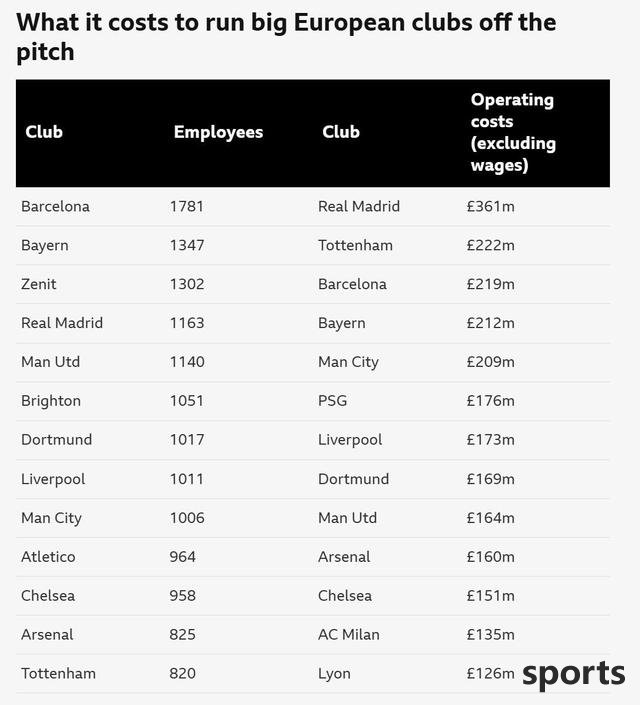Click Dortmund's £169m operating cost
Viewport: 640px width, 705px height.
pyautogui.click(x=491, y=479)
